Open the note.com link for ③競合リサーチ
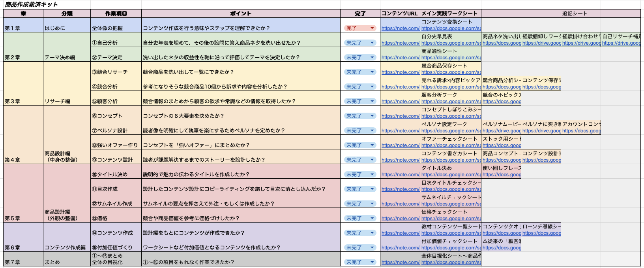 [x=400, y=72]
